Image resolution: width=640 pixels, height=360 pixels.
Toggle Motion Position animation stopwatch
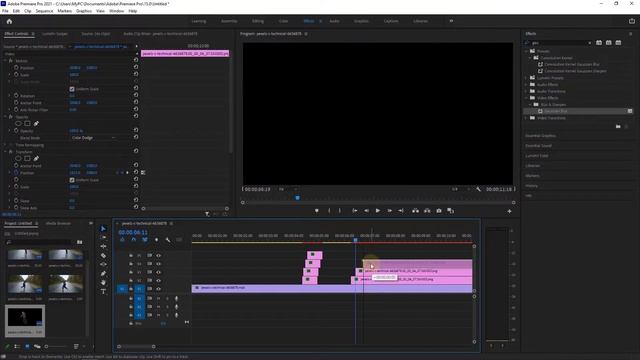(16, 68)
